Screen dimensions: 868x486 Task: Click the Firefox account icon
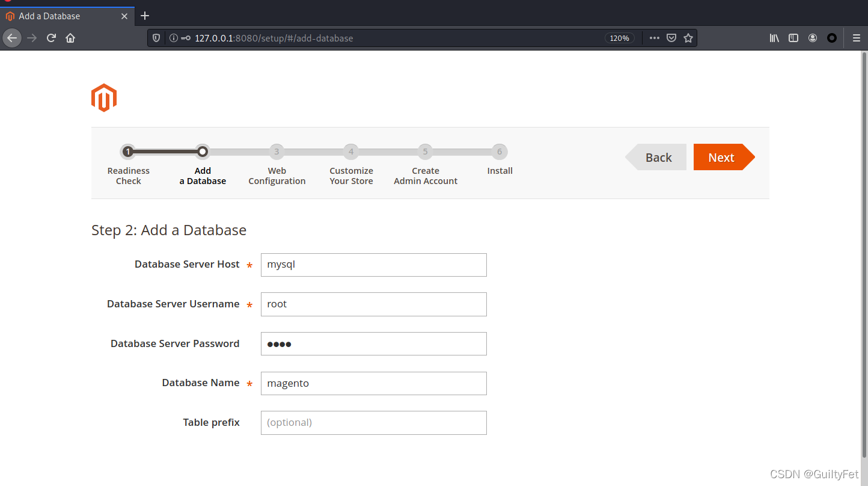pyautogui.click(x=813, y=37)
